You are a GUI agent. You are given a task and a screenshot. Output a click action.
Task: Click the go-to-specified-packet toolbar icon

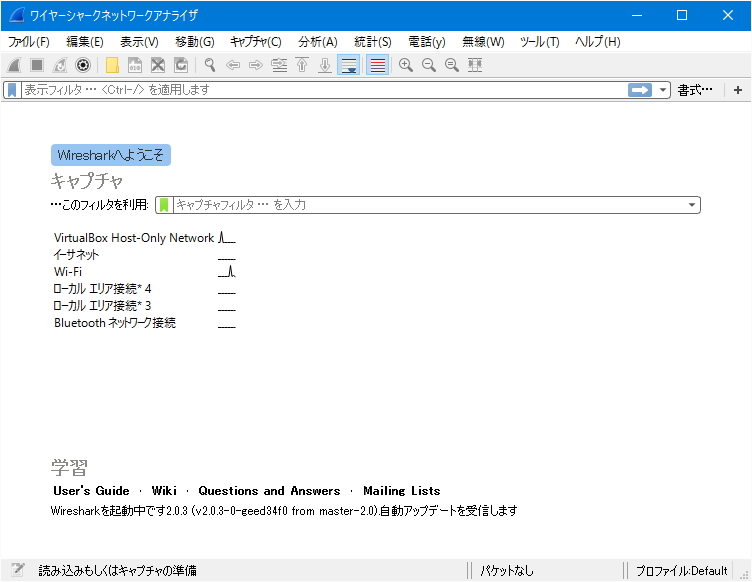[279, 65]
